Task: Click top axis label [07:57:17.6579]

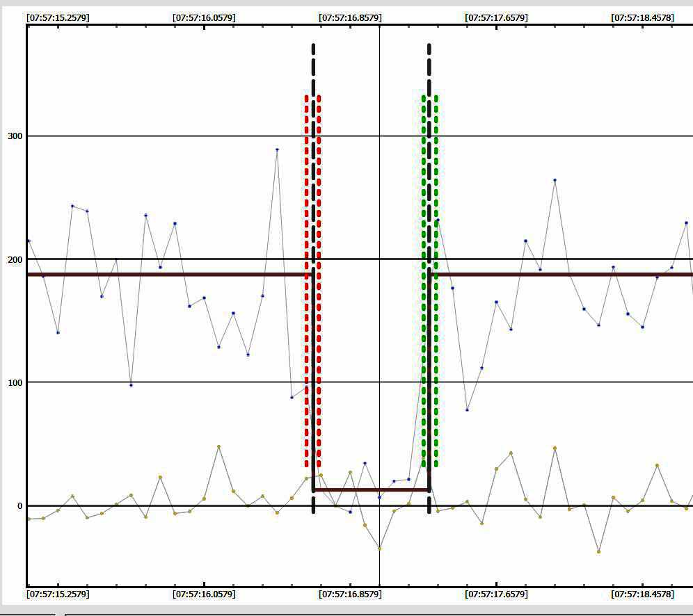Action: (x=496, y=17)
